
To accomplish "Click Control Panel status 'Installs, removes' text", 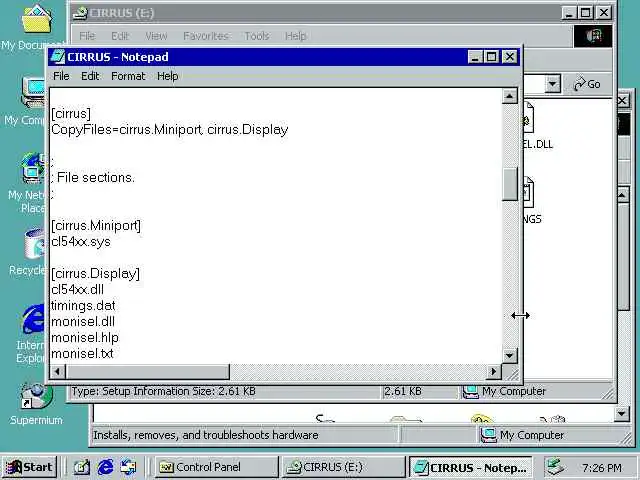I will [x=206, y=435].
